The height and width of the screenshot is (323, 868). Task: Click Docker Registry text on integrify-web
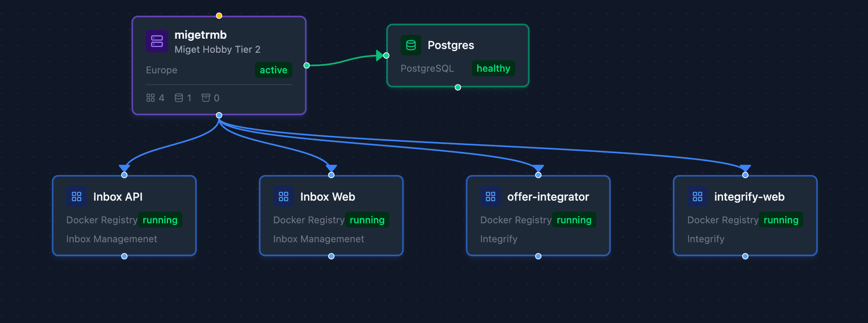(723, 220)
